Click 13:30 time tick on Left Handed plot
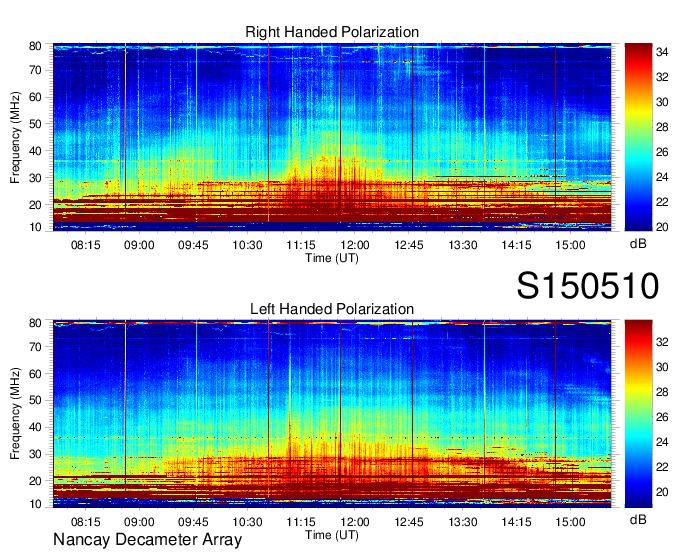The width and height of the screenshot is (680, 552). pos(463,522)
